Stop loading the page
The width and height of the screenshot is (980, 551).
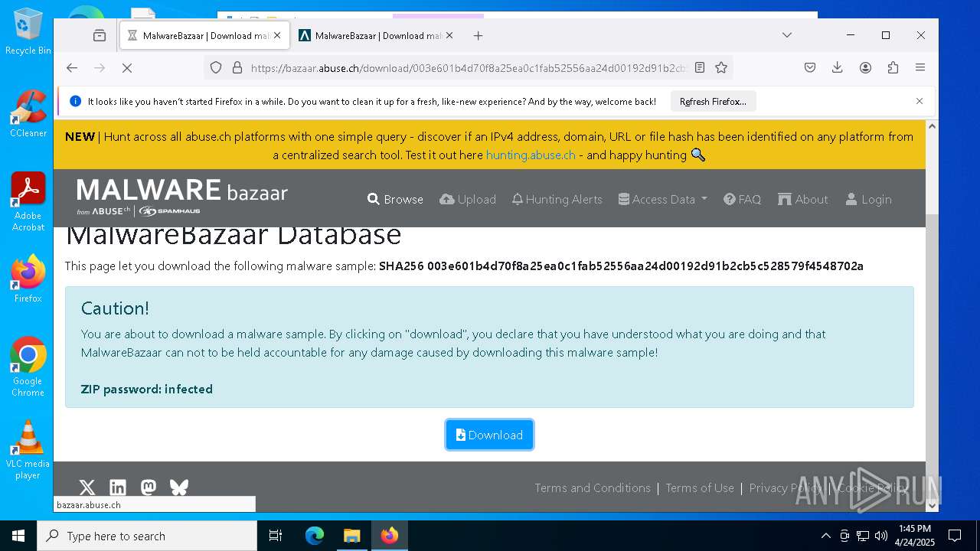(127, 67)
